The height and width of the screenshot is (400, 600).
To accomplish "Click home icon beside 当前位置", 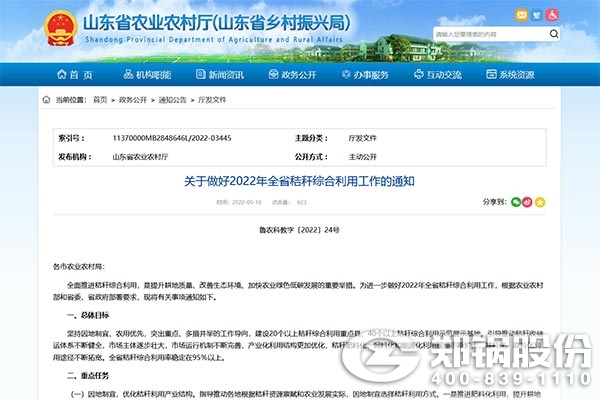I will point(46,100).
